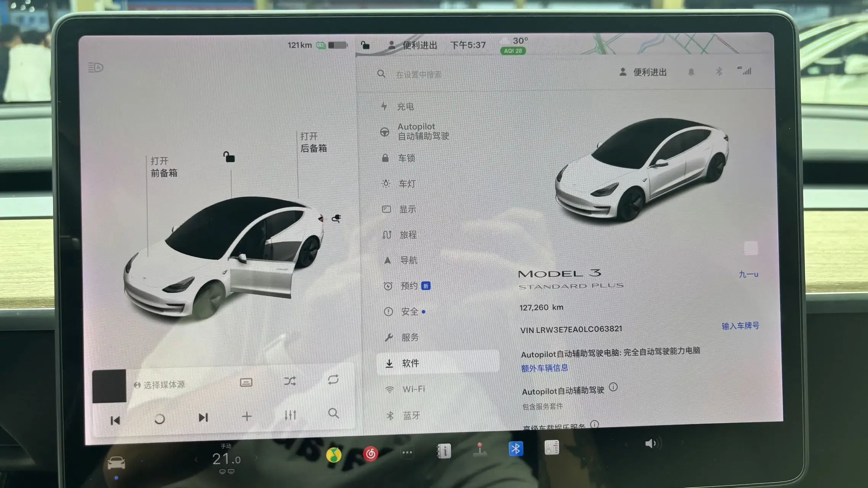Image resolution: width=868 pixels, height=488 pixels.
Task: Tap the charge port plug icon
Action: [x=336, y=218]
